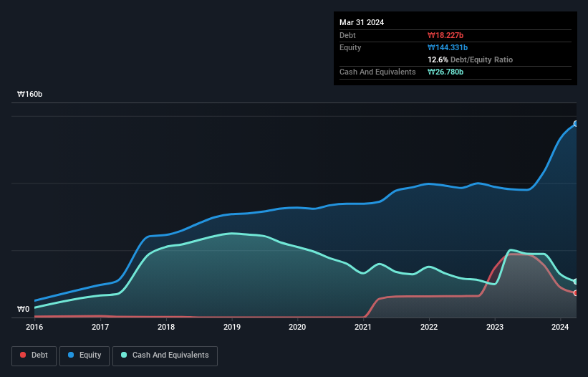
Task: Select the 2019 x-axis label
Action: [x=232, y=327]
